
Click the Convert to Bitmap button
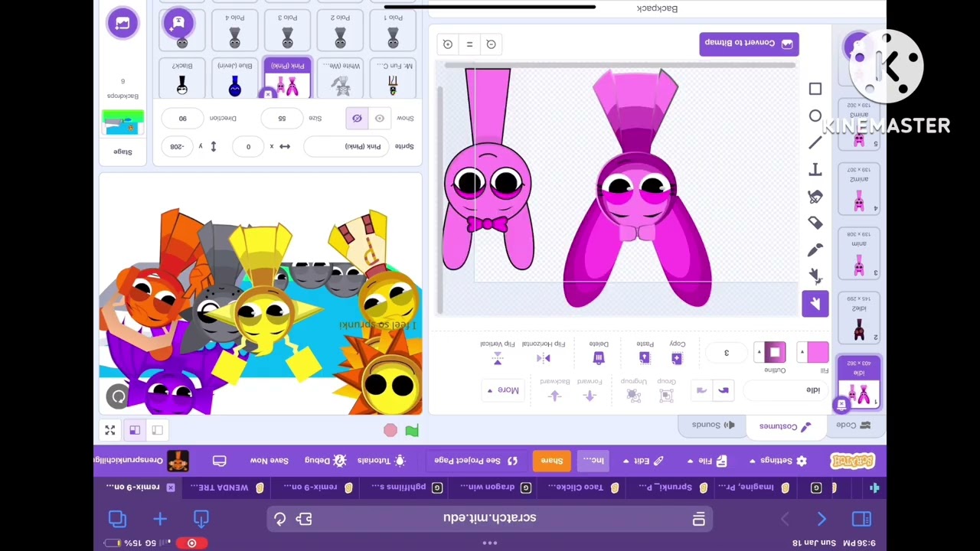(x=749, y=44)
